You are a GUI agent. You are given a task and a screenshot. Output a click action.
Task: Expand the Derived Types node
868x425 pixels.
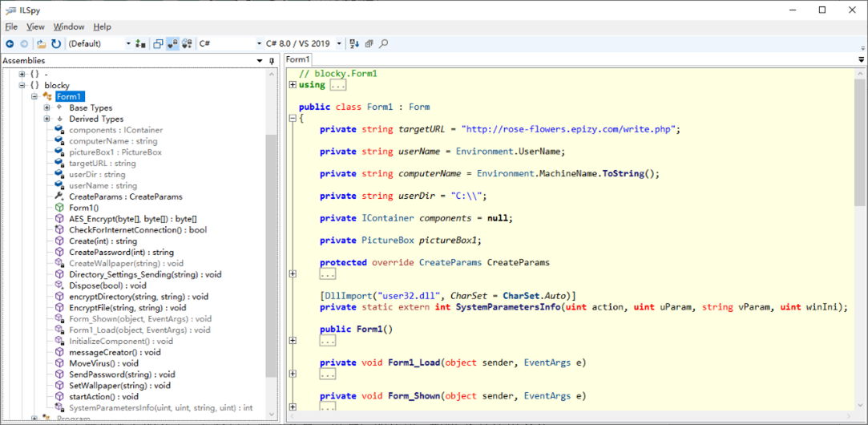click(46, 119)
